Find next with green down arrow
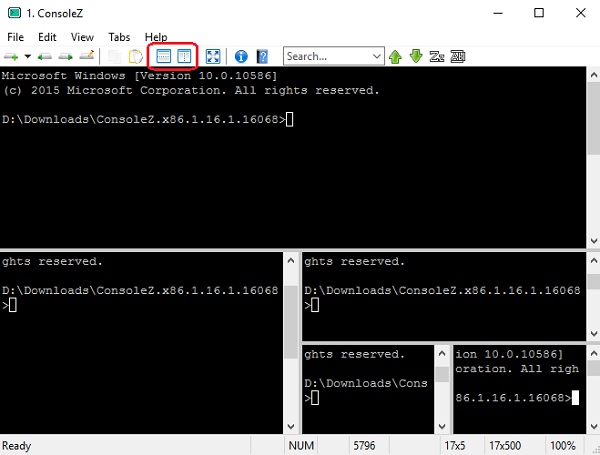 pyautogui.click(x=416, y=56)
